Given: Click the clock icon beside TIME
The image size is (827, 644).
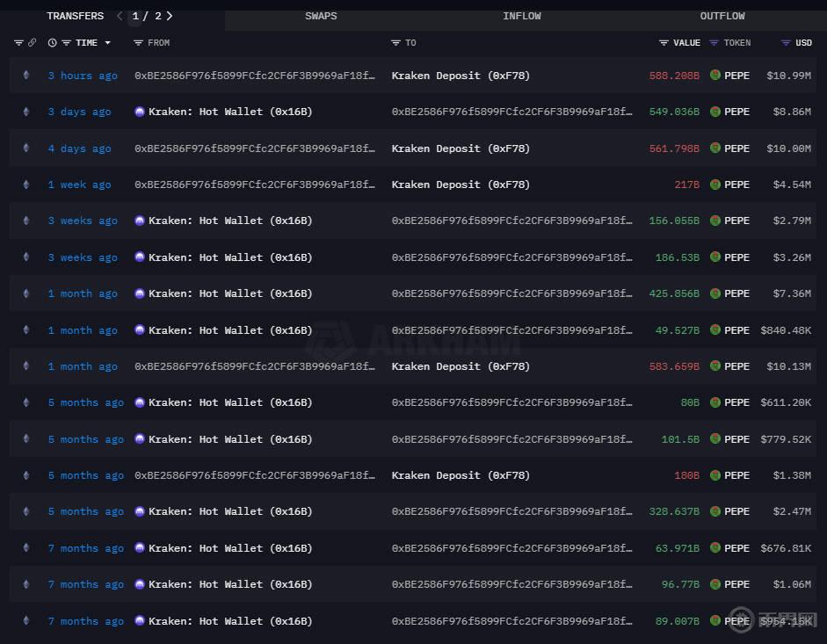Looking at the screenshot, I should 53,43.
